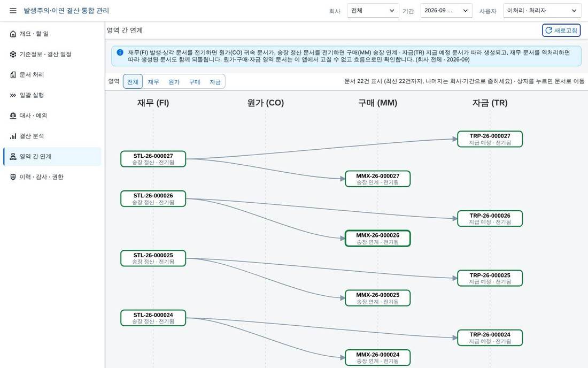The width and height of the screenshot is (588, 368).
Task: Open document node MMX-26-000026
Action: tap(377, 239)
